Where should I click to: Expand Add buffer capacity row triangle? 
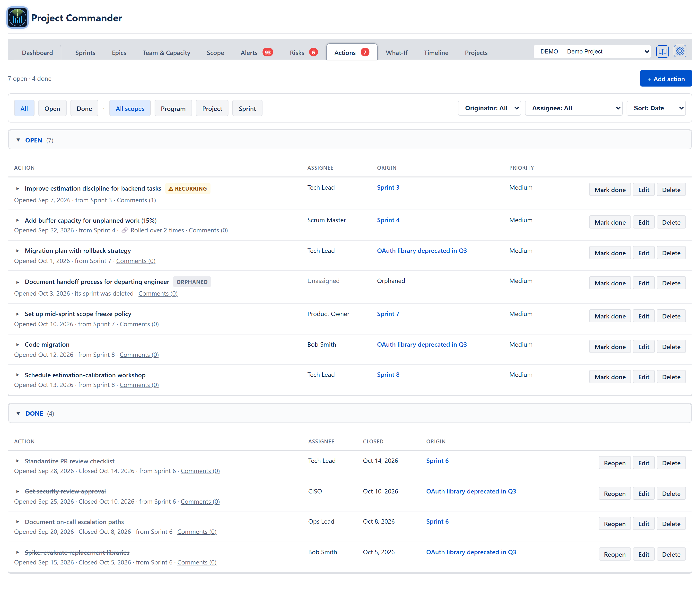17,220
